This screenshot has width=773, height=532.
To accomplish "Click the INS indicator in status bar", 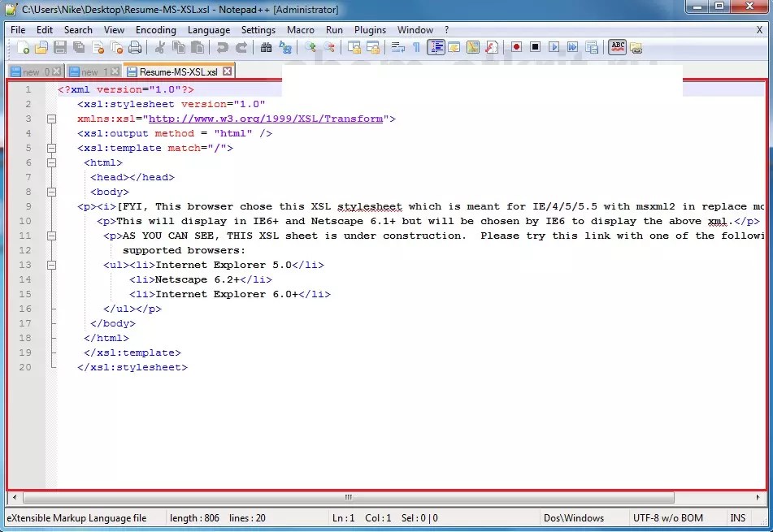I will tap(737, 518).
